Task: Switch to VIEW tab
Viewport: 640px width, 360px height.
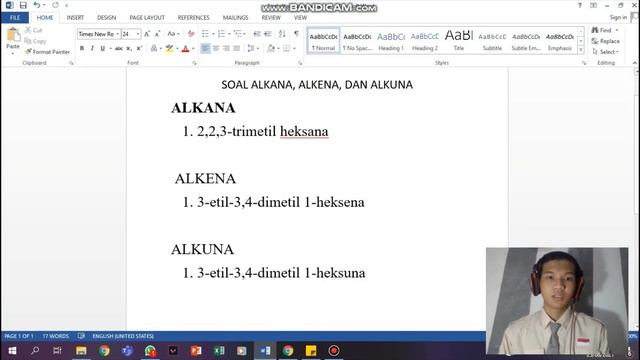Action: pos(300,18)
